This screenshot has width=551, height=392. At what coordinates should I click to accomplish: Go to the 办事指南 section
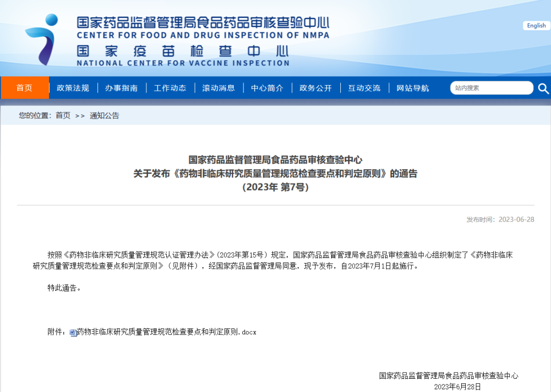[x=121, y=88]
